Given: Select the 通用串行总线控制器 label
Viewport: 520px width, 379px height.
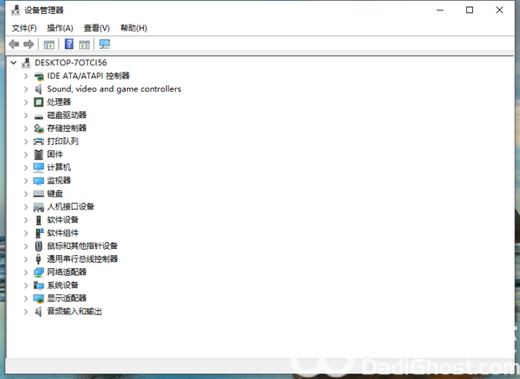Looking at the screenshot, I should tap(82, 259).
